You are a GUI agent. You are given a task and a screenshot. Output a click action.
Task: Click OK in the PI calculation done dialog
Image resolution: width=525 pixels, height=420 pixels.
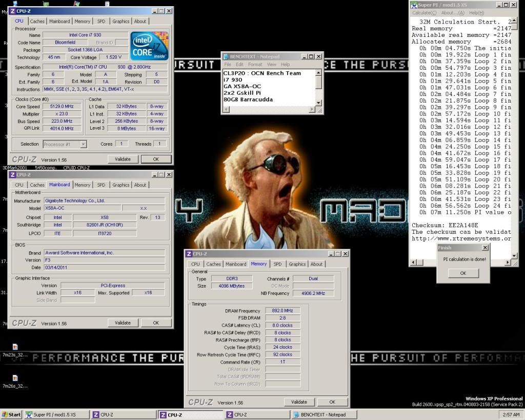[463, 273]
